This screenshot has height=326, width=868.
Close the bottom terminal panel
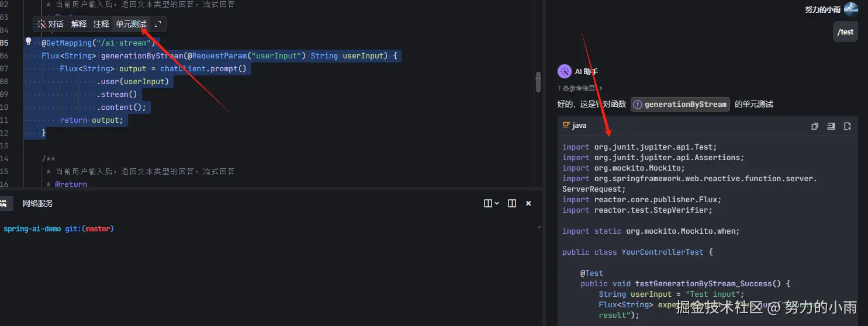pyautogui.click(x=528, y=203)
